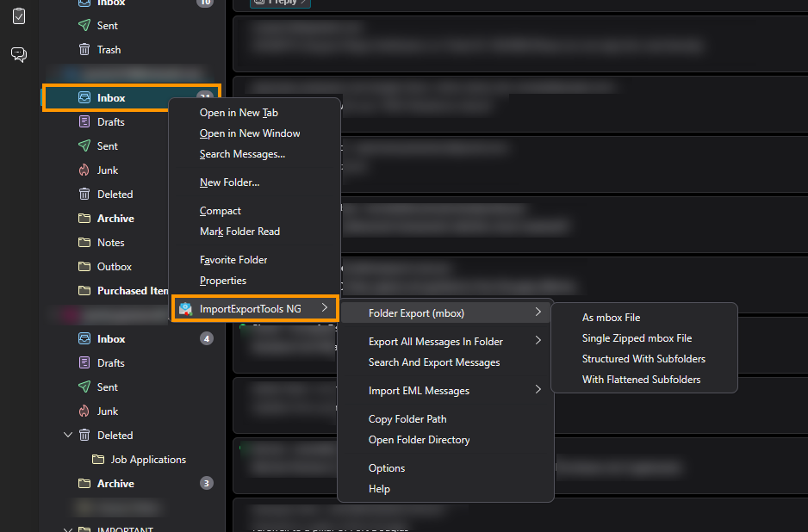
Task: Open the Archive folder icon above Notes
Action: 84,219
